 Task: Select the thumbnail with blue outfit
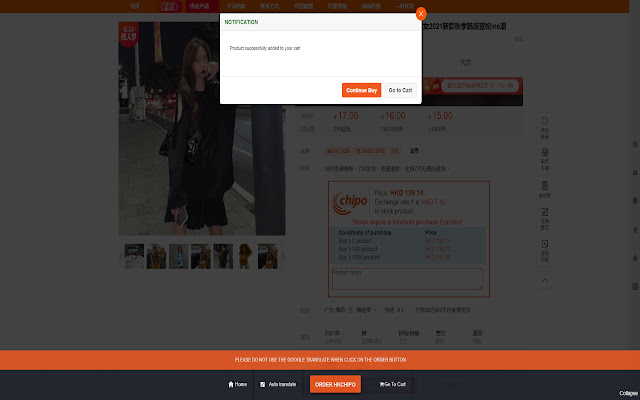pyautogui.click(x=179, y=256)
